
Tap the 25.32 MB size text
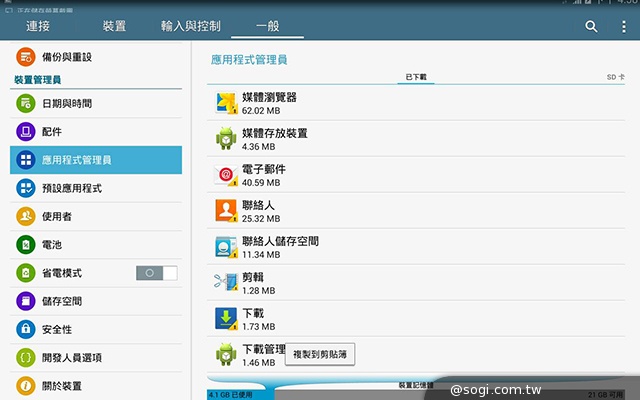click(261, 219)
